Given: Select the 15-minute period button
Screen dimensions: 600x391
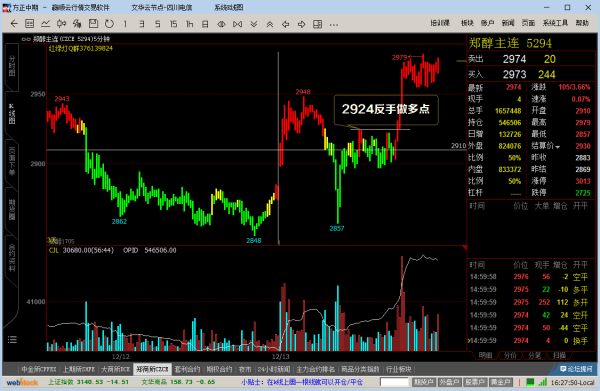Looking at the screenshot, I should (173, 24).
